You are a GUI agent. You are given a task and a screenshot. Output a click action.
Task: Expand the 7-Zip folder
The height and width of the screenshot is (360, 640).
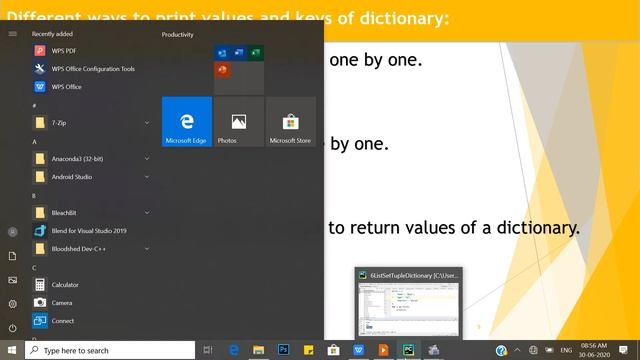point(147,123)
